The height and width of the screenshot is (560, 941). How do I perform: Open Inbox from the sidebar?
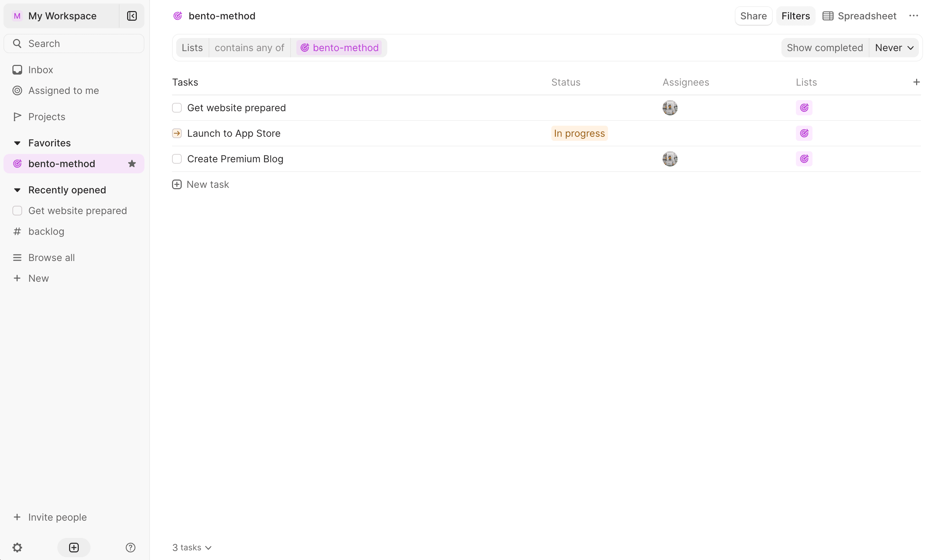click(x=40, y=70)
